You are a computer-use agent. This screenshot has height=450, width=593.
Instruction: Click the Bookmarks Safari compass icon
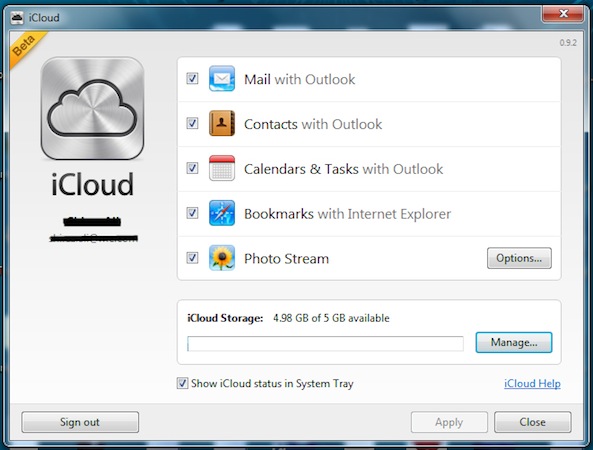click(222, 213)
